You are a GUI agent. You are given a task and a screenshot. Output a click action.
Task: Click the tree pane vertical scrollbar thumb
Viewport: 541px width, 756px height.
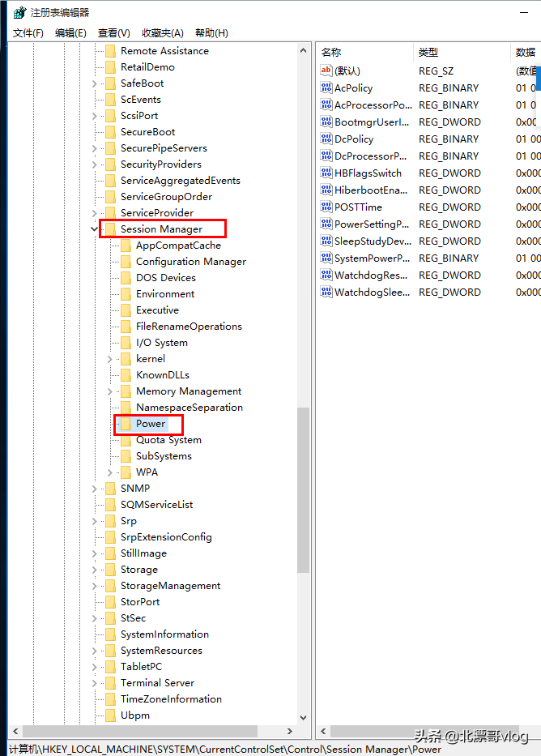(x=303, y=490)
